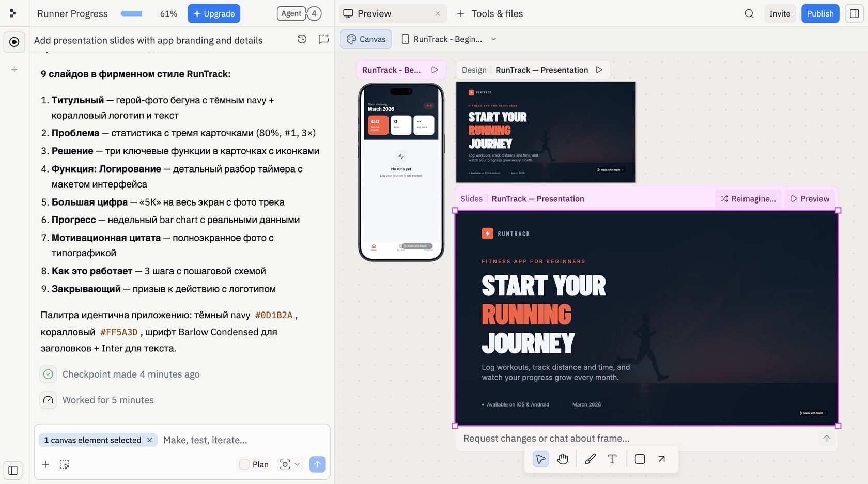
Task: Click the usage progress bar at 61%
Action: click(x=131, y=13)
